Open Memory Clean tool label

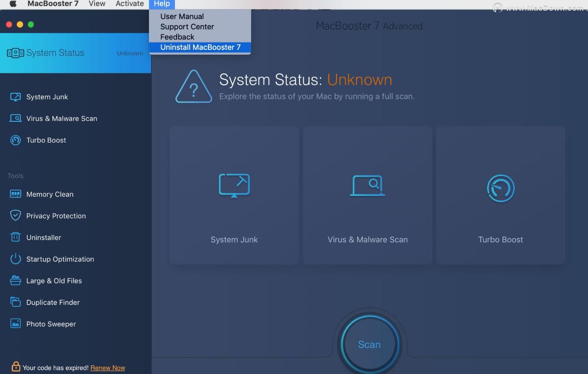50,194
